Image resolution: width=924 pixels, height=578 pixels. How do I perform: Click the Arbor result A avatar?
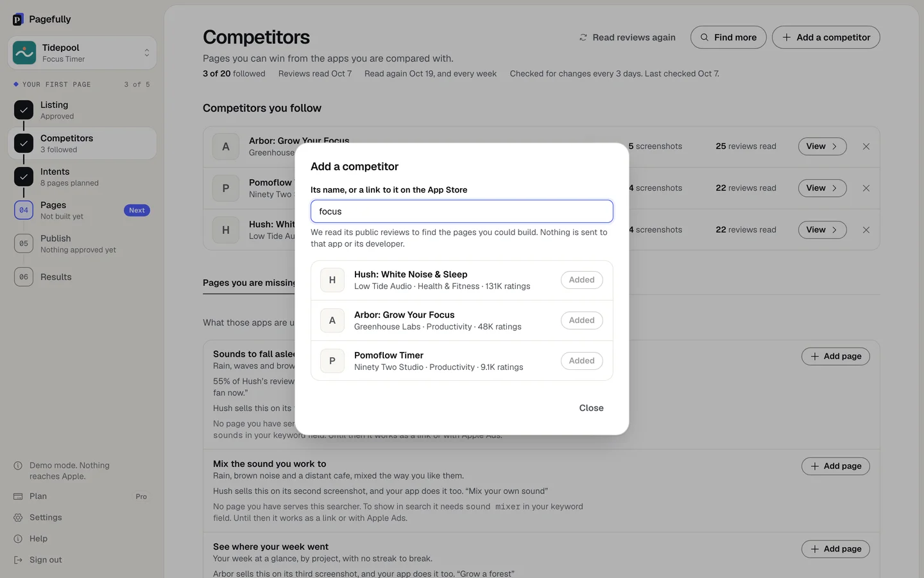[x=332, y=320]
